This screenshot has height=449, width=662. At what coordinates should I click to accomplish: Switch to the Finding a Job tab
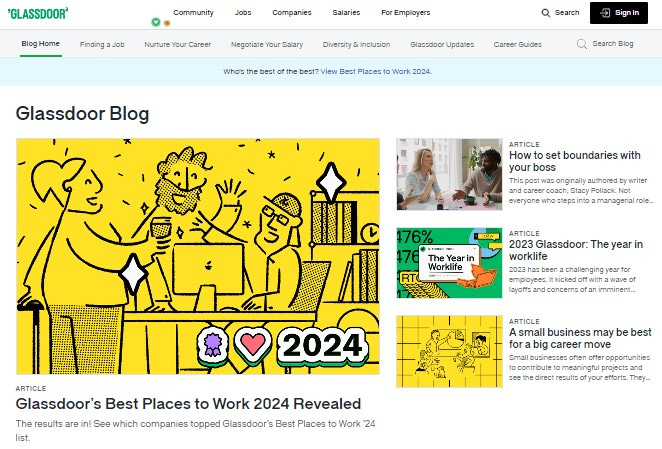(x=102, y=44)
